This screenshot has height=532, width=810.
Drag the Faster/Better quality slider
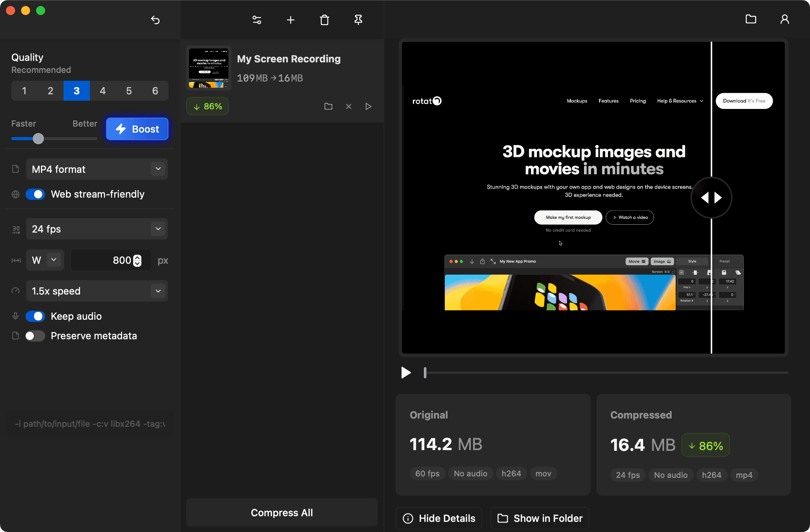pyautogui.click(x=39, y=138)
